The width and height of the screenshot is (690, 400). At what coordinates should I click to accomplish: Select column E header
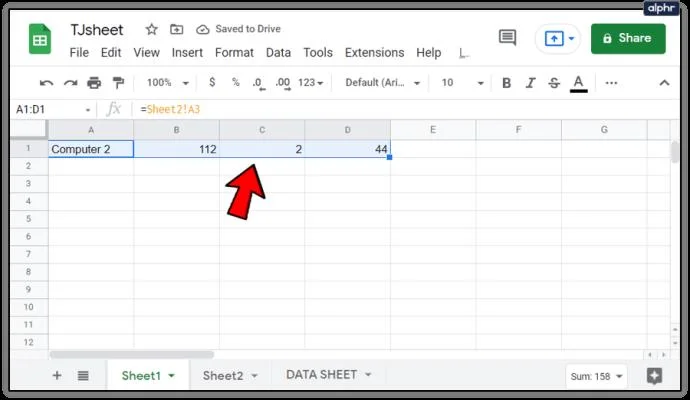(x=433, y=130)
